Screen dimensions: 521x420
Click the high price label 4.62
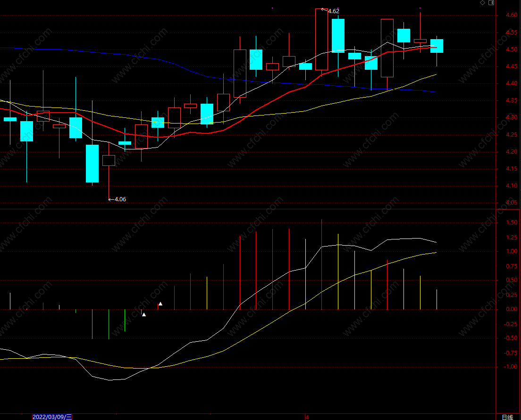click(x=333, y=11)
